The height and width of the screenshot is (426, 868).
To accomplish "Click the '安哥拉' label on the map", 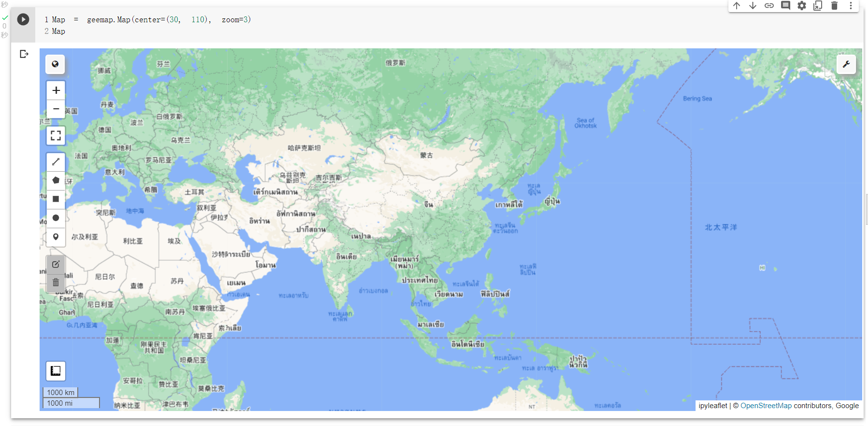I will (x=133, y=381).
